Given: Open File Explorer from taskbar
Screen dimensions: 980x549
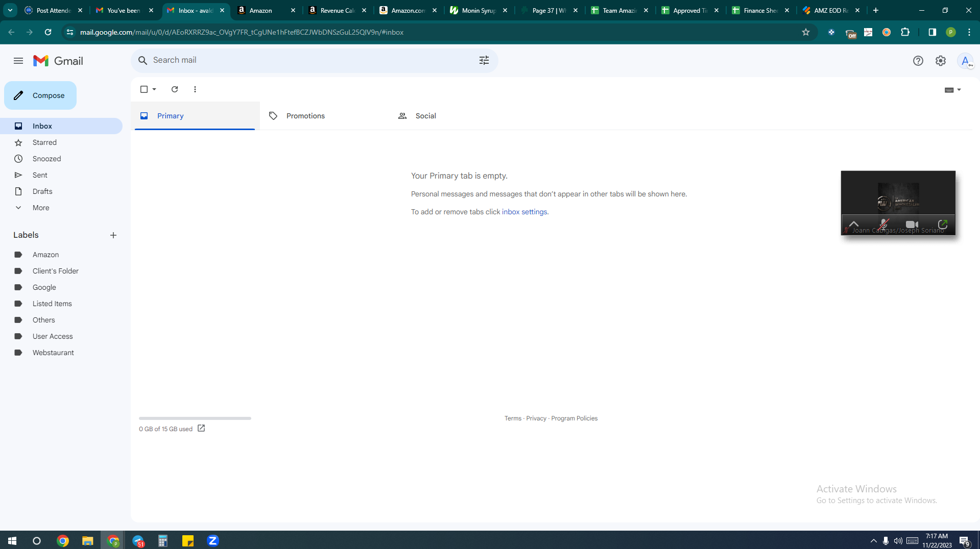Looking at the screenshot, I should [x=88, y=540].
